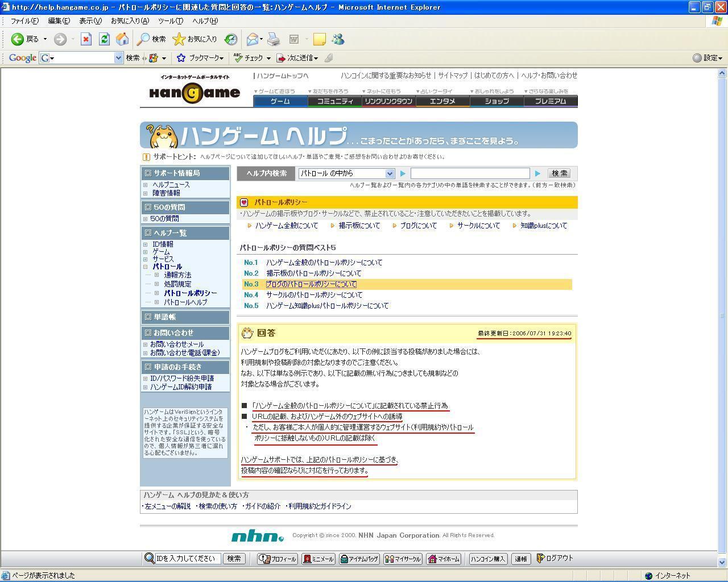
Task: Open the サイトマップ header link
Action: 453,76
